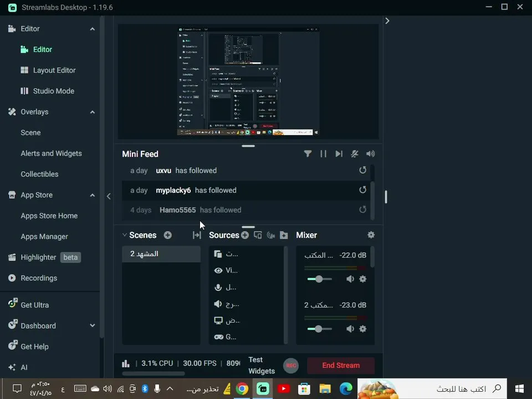Screen dimensions: 532x399
Task: Collapse the Overlays section in sidebar
Action: (93, 112)
